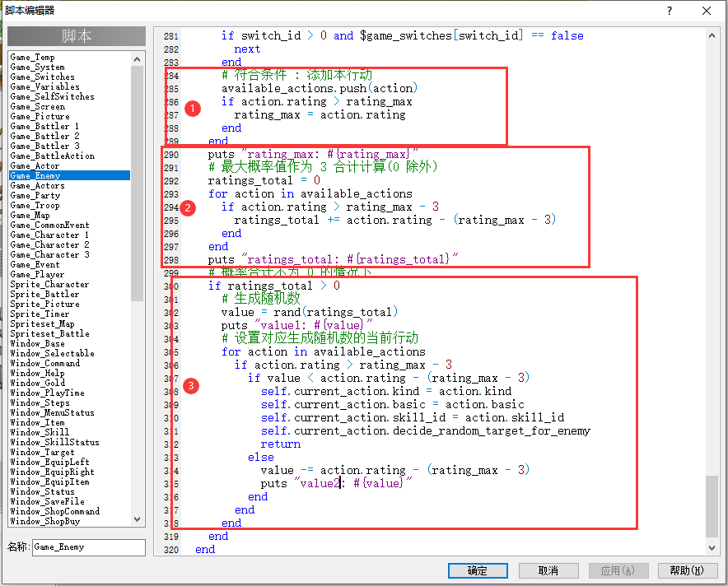The height and width of the screenshot is (586, 728).
Task: Click script list scroll down arrow
Action: (x=137, y=519)
